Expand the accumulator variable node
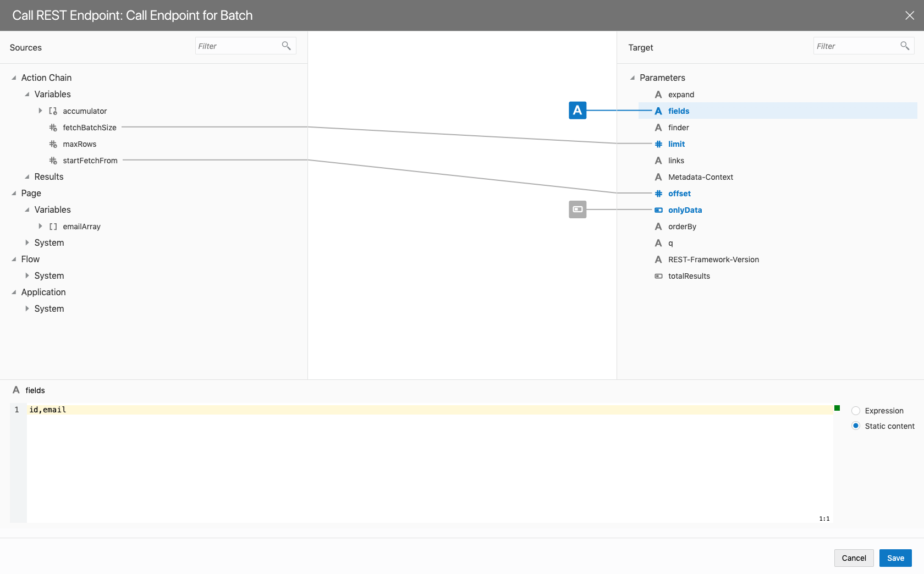The image size is (924, 574). (x=40, y=111)
